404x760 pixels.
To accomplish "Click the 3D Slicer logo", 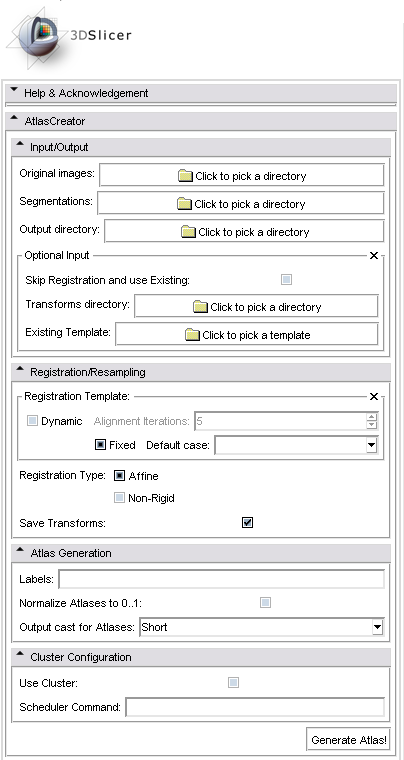I will pyautogui.click(x=69, y=35).
